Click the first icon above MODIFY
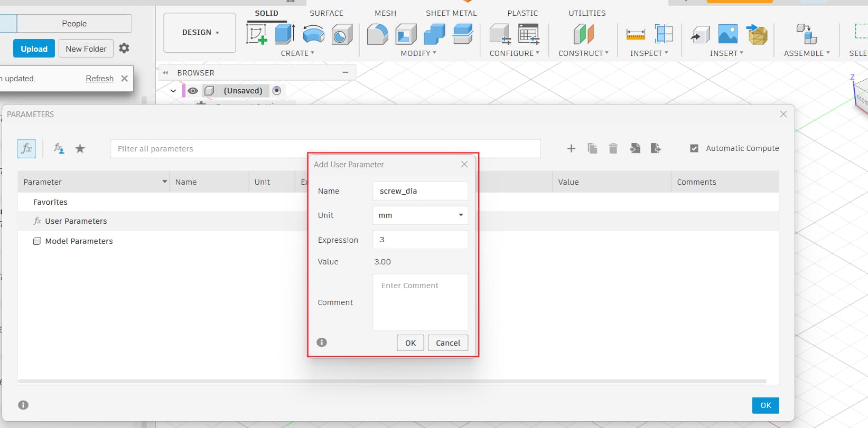This screenshot has width=868, height=428. 378,35
